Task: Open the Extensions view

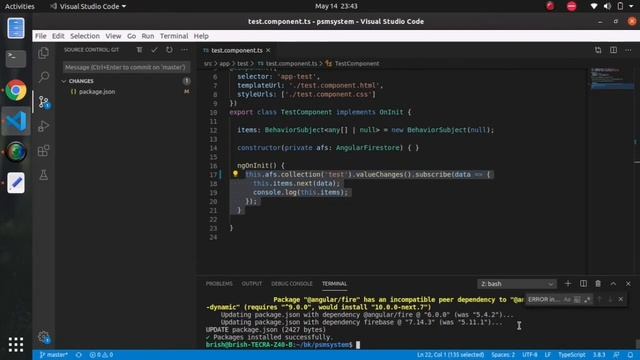Action: [43, 151]
